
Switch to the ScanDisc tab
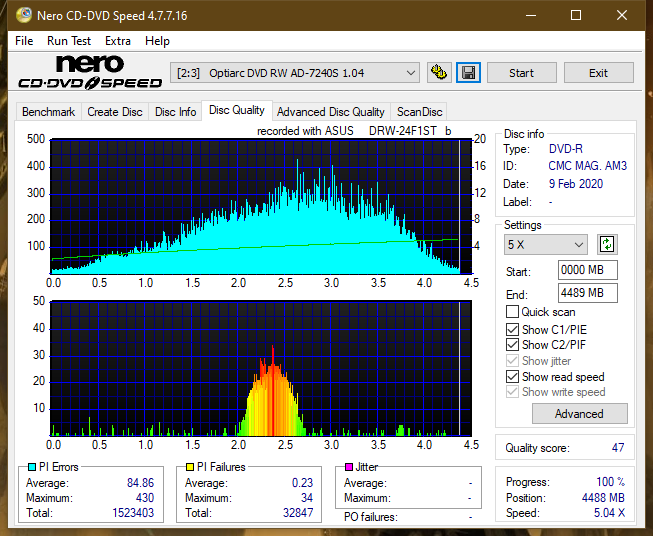419,112
